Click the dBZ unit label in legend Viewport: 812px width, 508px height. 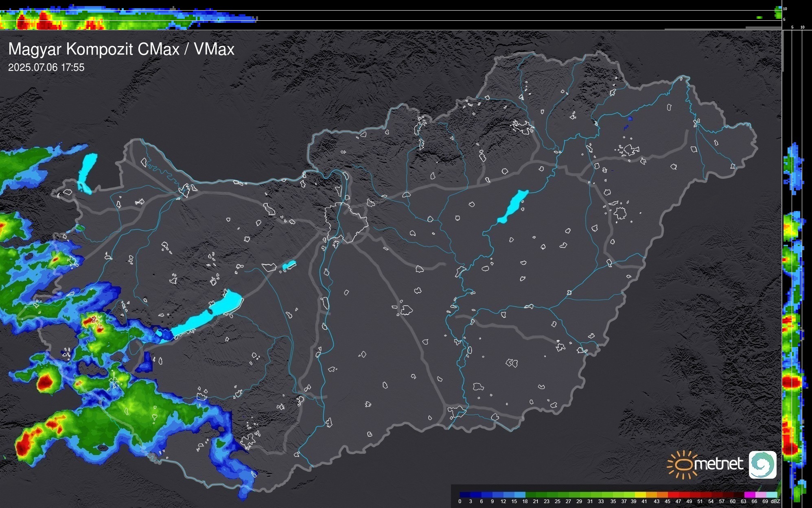tap(775, 501)
